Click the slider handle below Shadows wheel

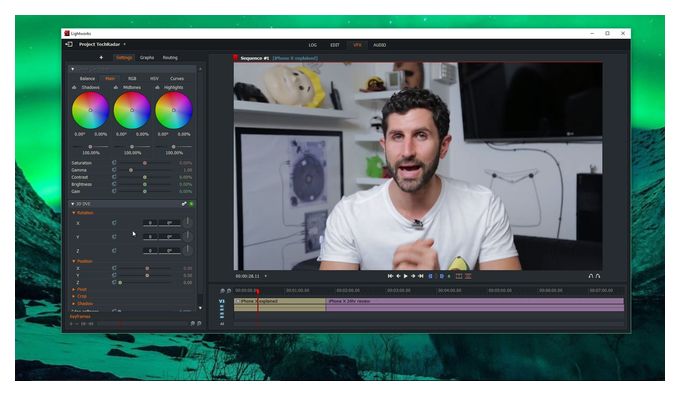[x=90, y=147]
